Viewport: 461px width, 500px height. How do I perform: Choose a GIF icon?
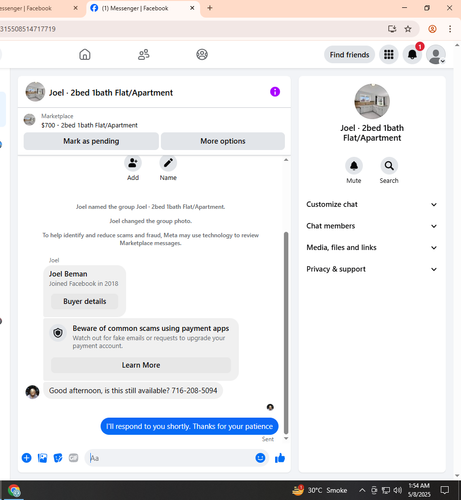(x=73, y=458)
